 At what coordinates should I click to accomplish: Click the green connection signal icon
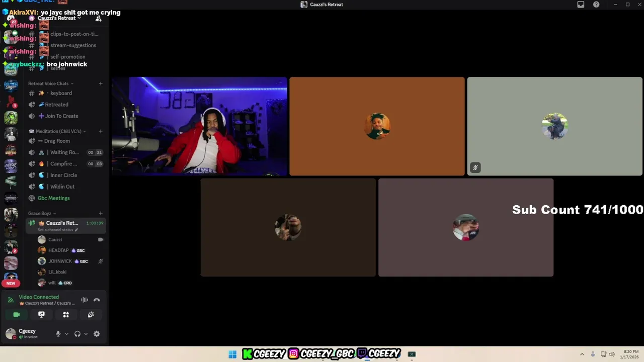(11, 300)
